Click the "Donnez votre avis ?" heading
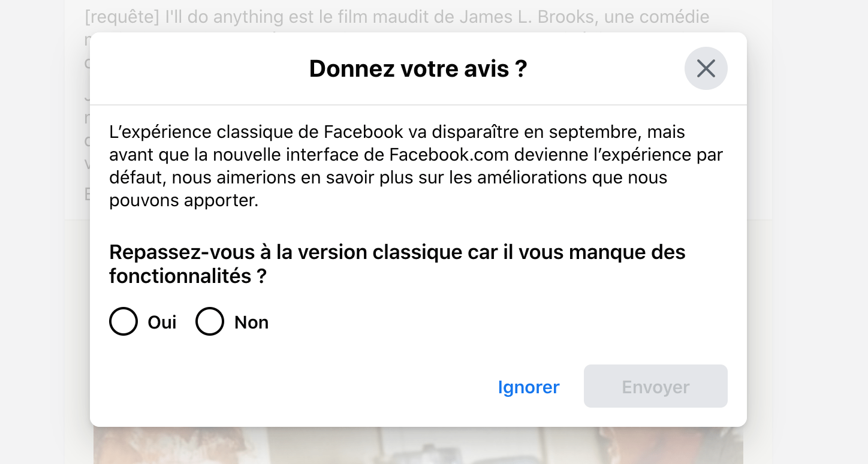The image size is (868, 464). (x=418, y=69)
